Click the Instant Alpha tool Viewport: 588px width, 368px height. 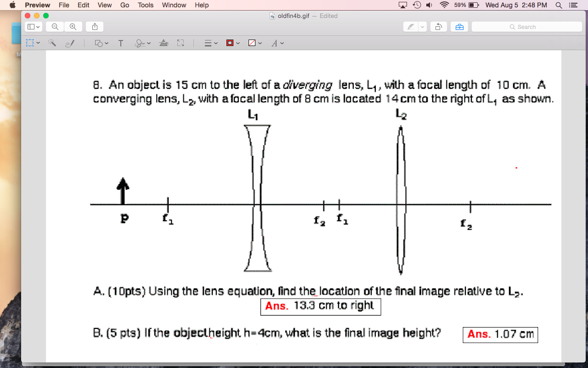52,43
